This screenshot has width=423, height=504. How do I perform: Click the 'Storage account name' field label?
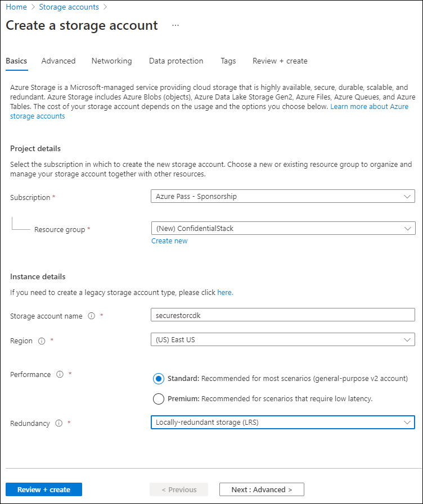[46, 316]
